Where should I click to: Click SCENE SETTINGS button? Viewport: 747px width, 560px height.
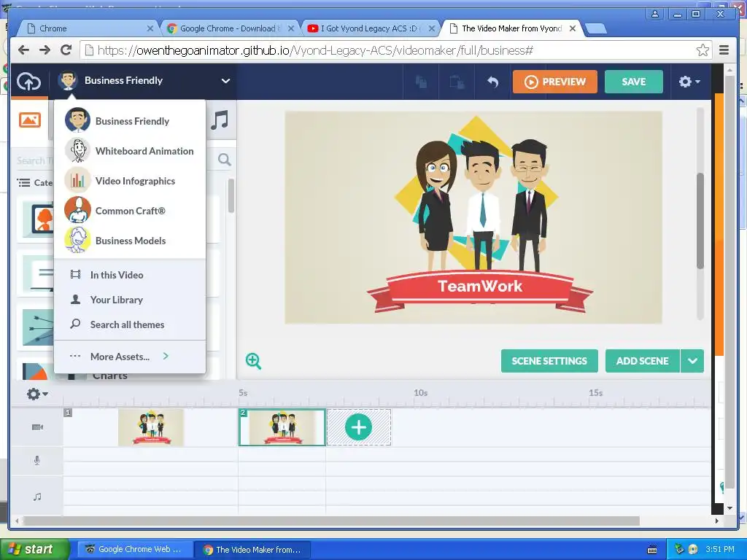point(549,361)
